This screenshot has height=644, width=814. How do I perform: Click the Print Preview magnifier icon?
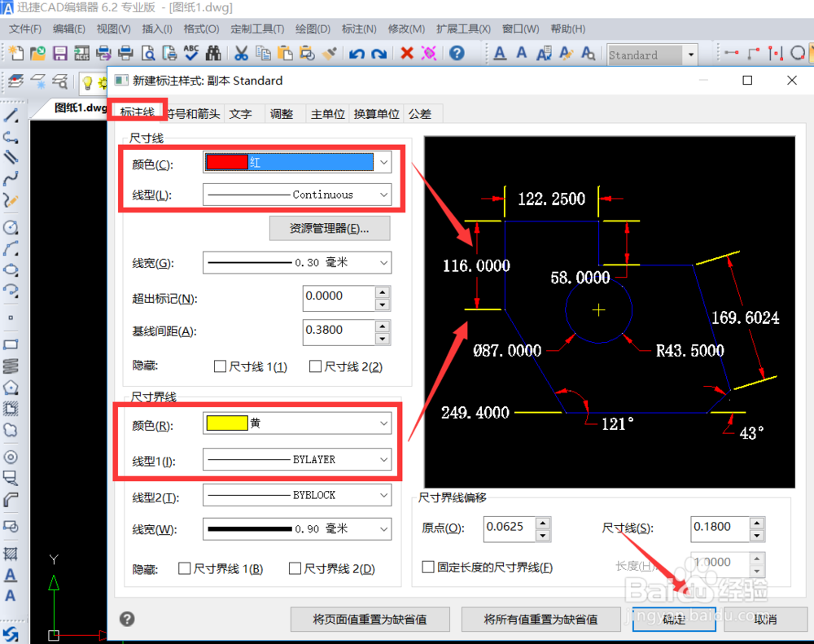(x=148, y=53)
